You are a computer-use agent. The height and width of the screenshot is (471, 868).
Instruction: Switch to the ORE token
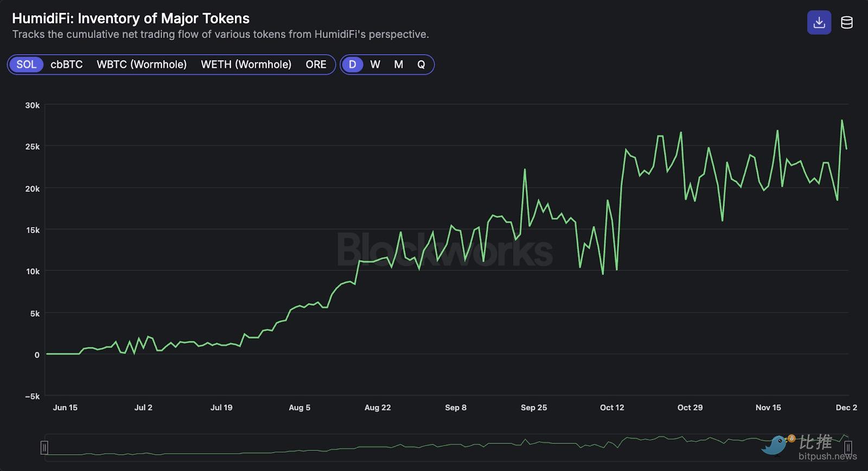(316, 64)
